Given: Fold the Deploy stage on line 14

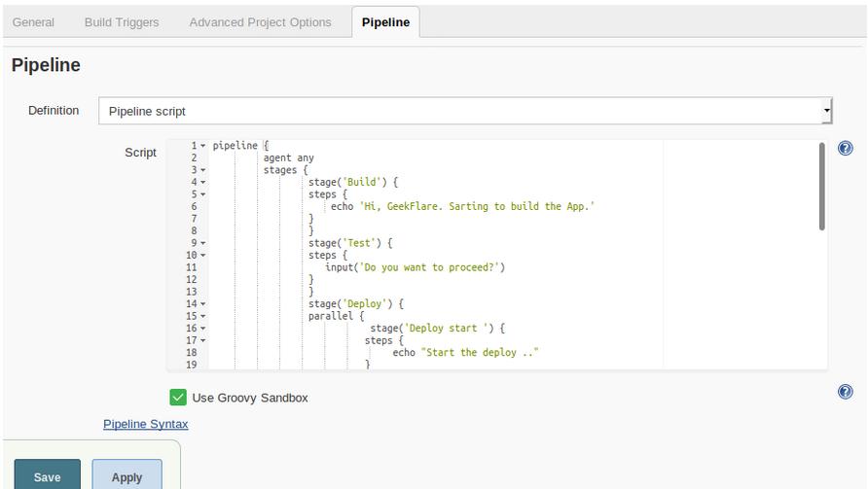Looking at the screenshot, I should point(202,304).
